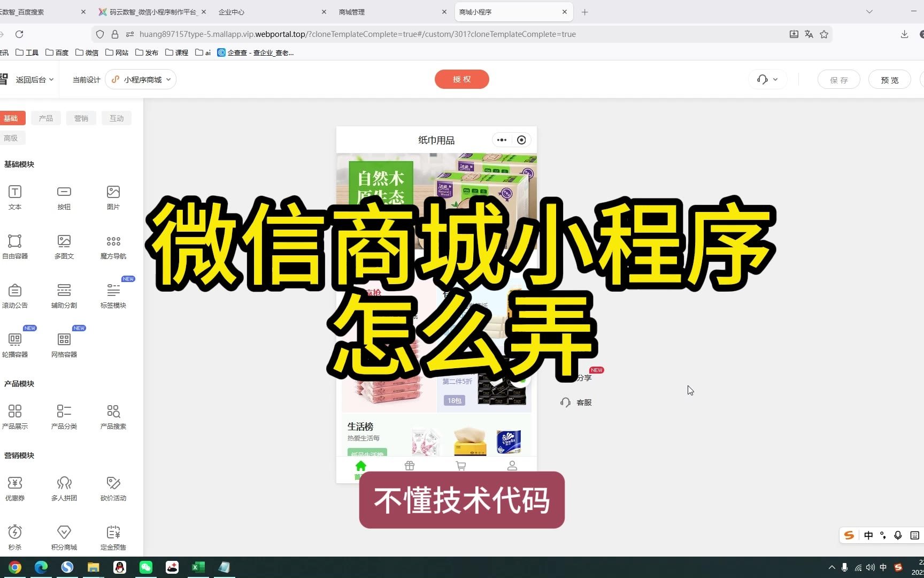The width and height of the screenshot is (924, 578).
Task: Insert the 网格容器 grid container
Action: point(64,345)
